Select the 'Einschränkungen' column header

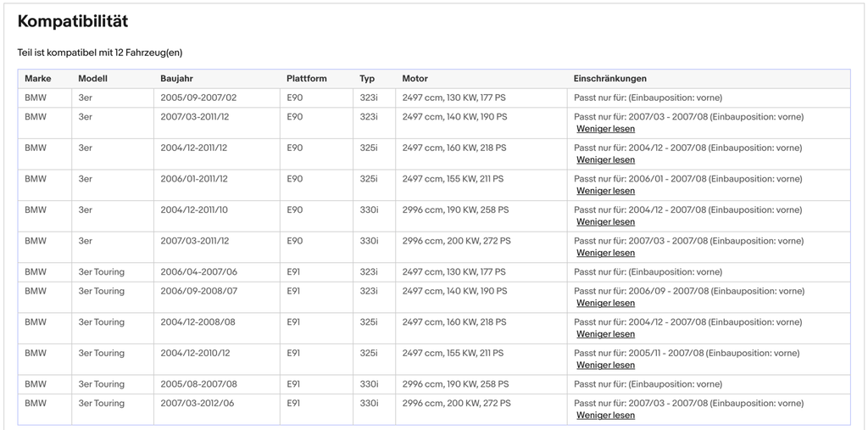click(610, 79)
